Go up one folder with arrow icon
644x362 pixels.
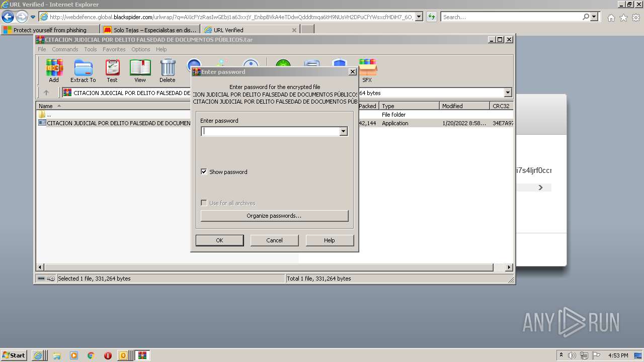pyautogui.click(x=46, y=93)
